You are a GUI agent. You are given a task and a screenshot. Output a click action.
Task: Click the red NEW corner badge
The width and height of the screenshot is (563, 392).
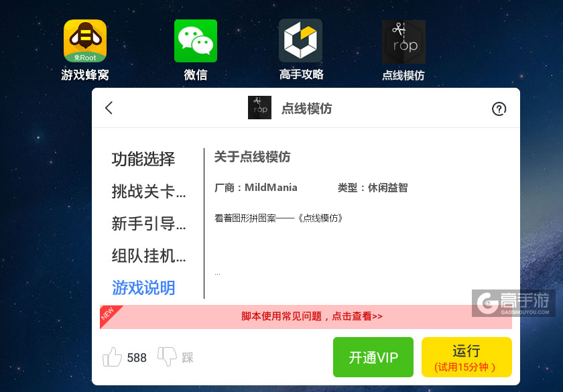[x=109, y=314]
